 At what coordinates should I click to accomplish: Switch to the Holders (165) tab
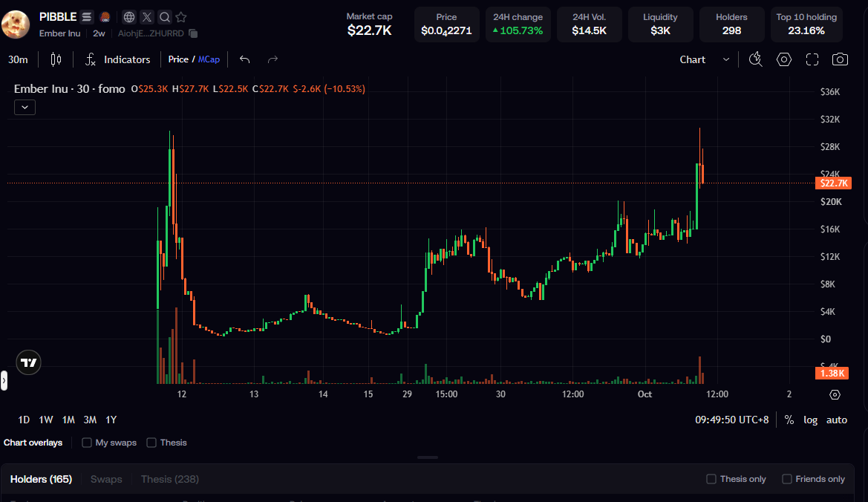tap(41, 479)
